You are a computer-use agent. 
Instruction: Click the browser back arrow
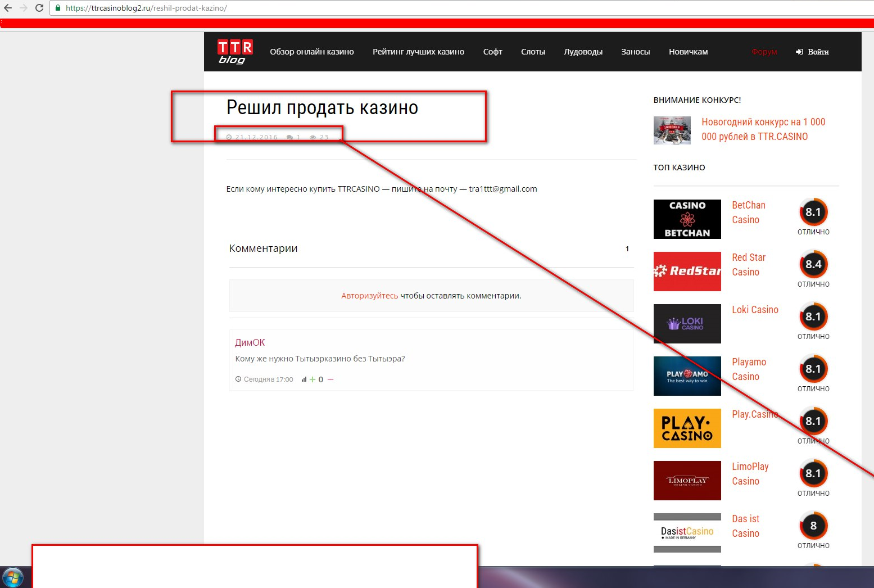tap(8, 8)
